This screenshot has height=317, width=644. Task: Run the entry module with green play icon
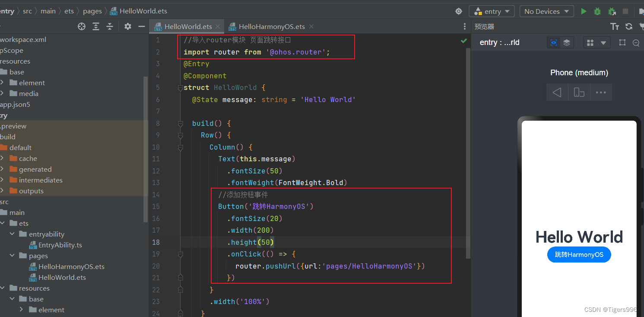click(x=584, y=11)
